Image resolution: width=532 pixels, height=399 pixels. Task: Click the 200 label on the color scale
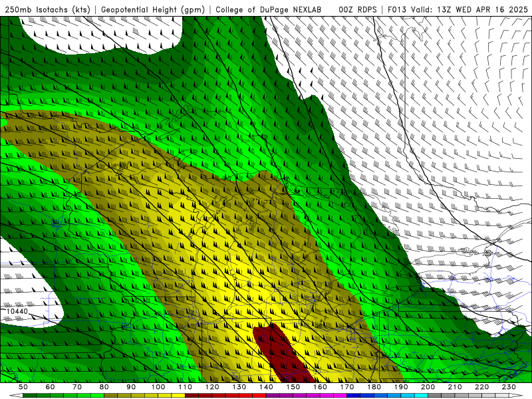coord(428,387)
